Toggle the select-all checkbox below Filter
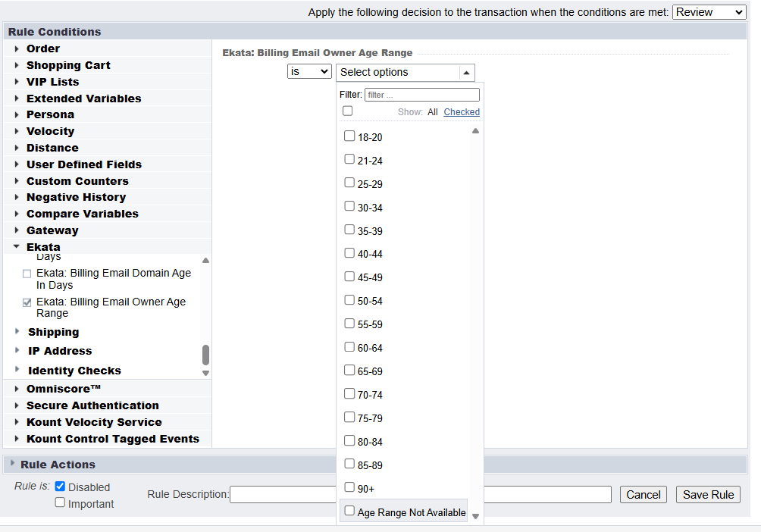Screen dimensions: 761x532 pos(347,111)
